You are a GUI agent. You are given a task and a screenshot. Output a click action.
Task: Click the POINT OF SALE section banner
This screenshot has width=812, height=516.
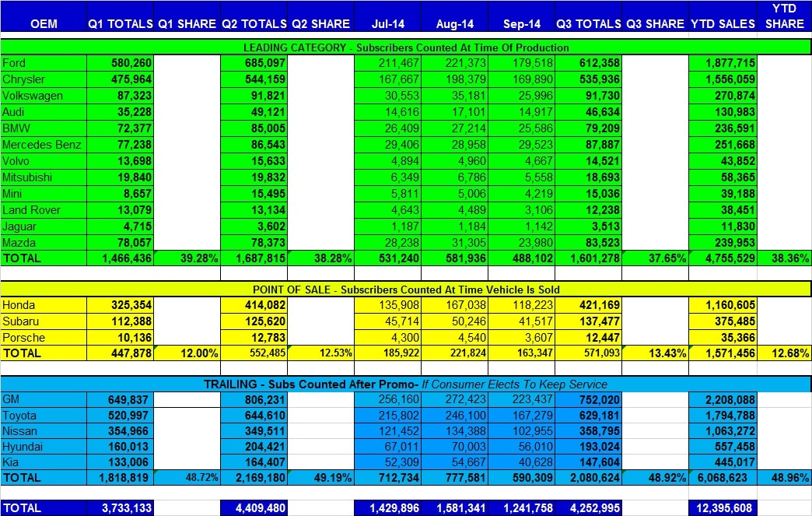(x=405, y=289)
